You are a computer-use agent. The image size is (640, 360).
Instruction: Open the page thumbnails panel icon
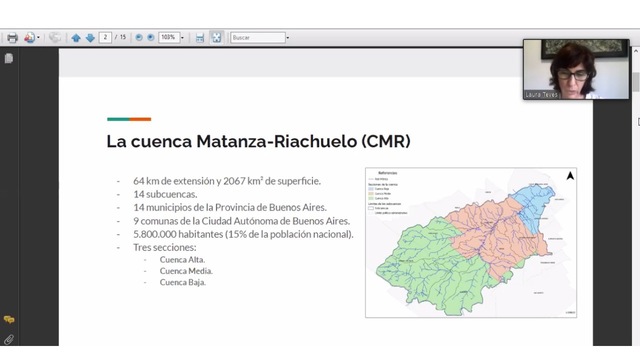click(9, 58)
